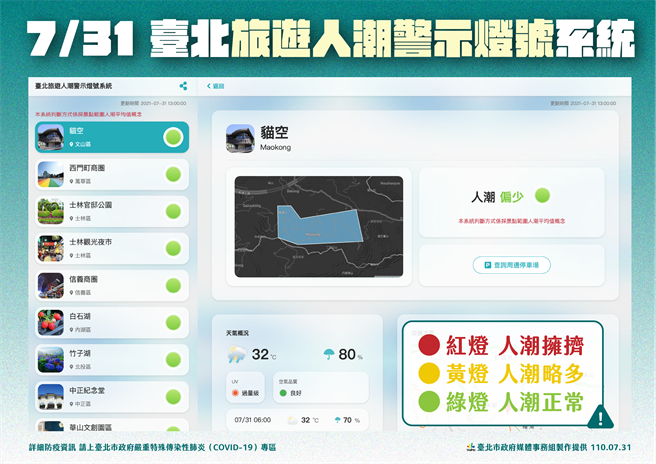Click the Taipei City Government logo in footer
Screen dimensions: 656x464
pos(471,447)
